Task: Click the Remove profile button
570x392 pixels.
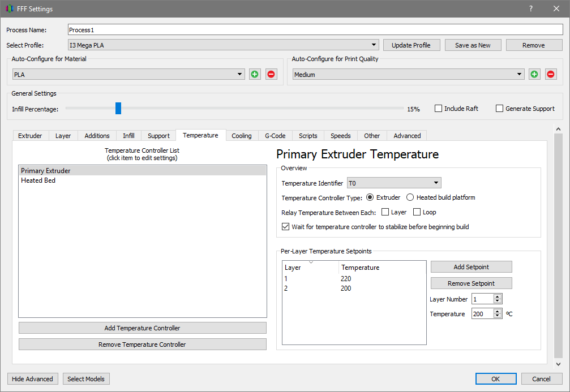Action: point(534,45)
